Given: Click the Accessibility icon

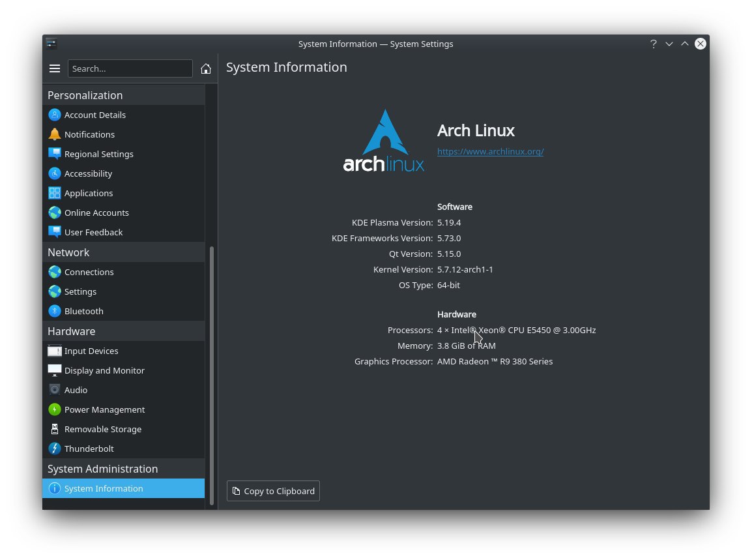Looking at the screenshot, I should [55, 173].
